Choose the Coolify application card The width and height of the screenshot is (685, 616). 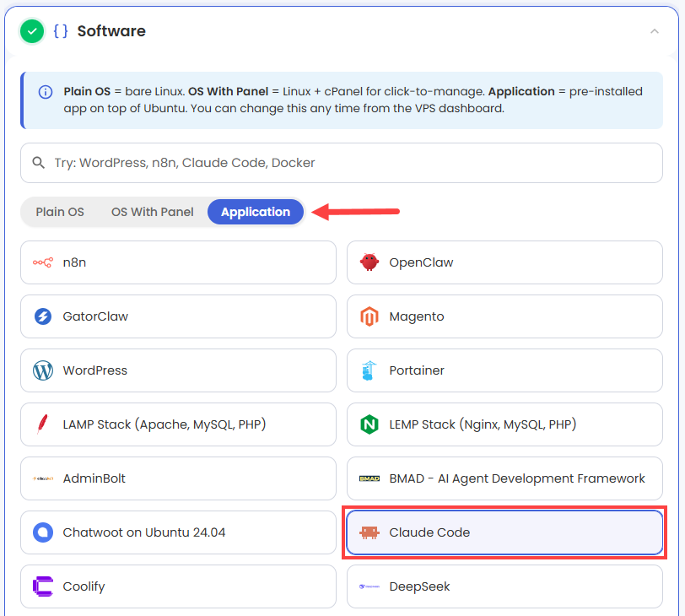coord(178,586)
